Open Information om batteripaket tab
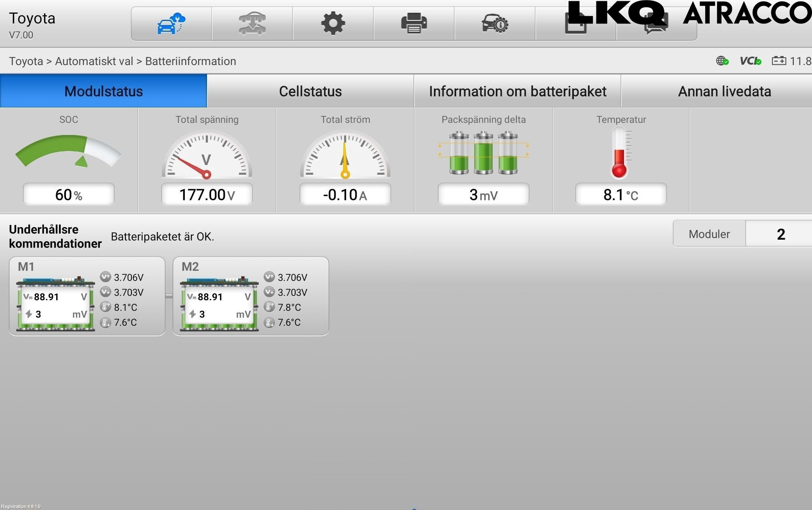The width and height of the screenshot is (812, 510). click(517, 91)
